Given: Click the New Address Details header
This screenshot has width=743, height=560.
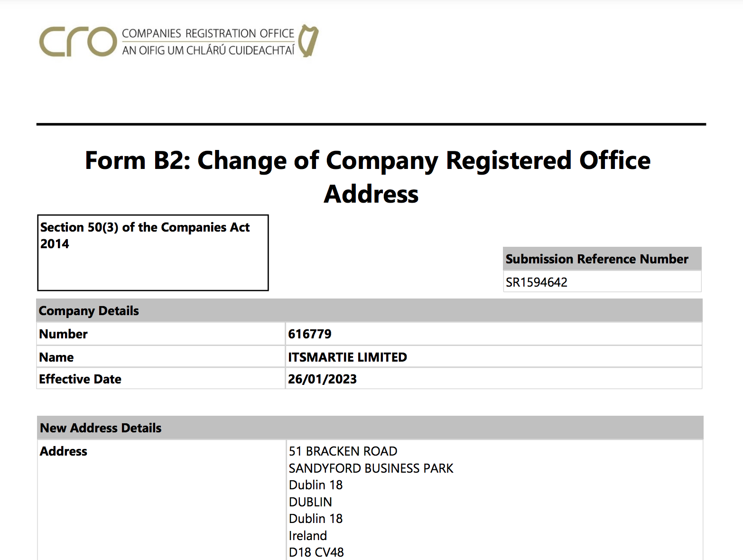Looking at the screenshot, I should pyautogui.click(x=101, y=428).
